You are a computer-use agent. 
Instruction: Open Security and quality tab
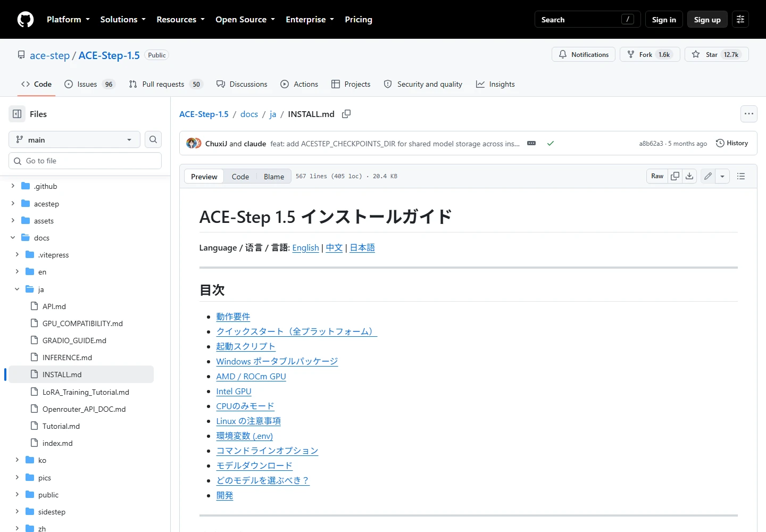[423, 84]
